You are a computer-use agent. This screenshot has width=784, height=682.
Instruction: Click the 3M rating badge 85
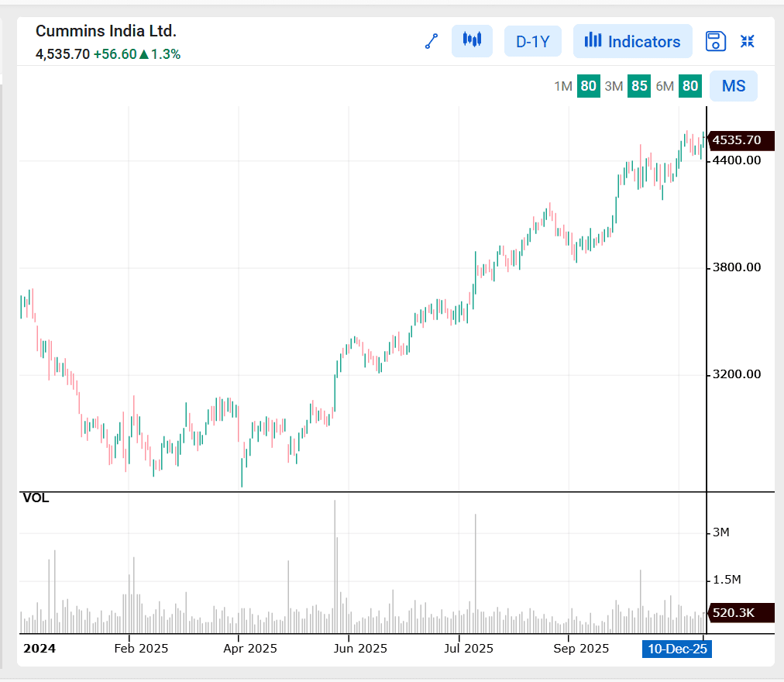[x=639, y=86]
